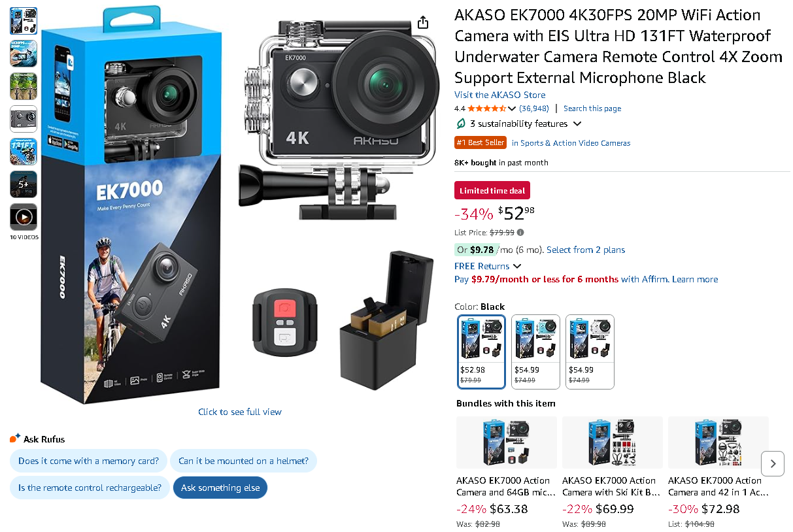Choose the blue color variant swatch
This screenshot has height=532, width=793.
[535, 352]
